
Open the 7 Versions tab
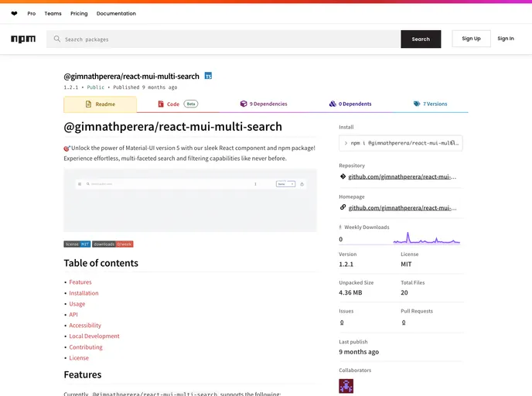tap(430, 104)
